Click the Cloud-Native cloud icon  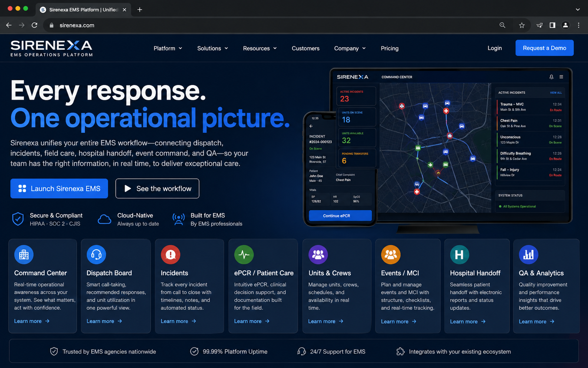(x=105, y=219)
